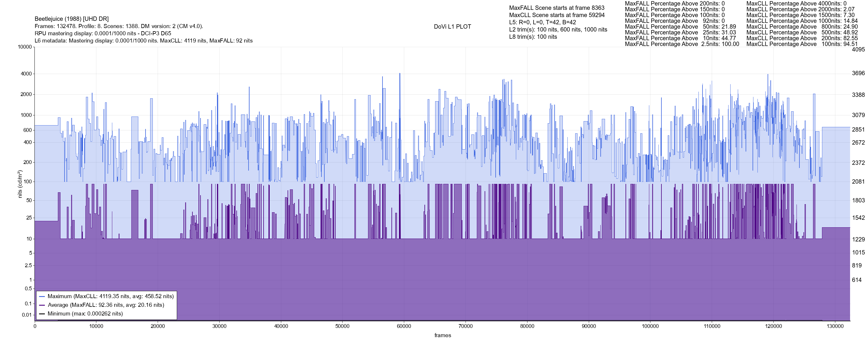Click the 130000 tick on the frames axis

(835, 326)
